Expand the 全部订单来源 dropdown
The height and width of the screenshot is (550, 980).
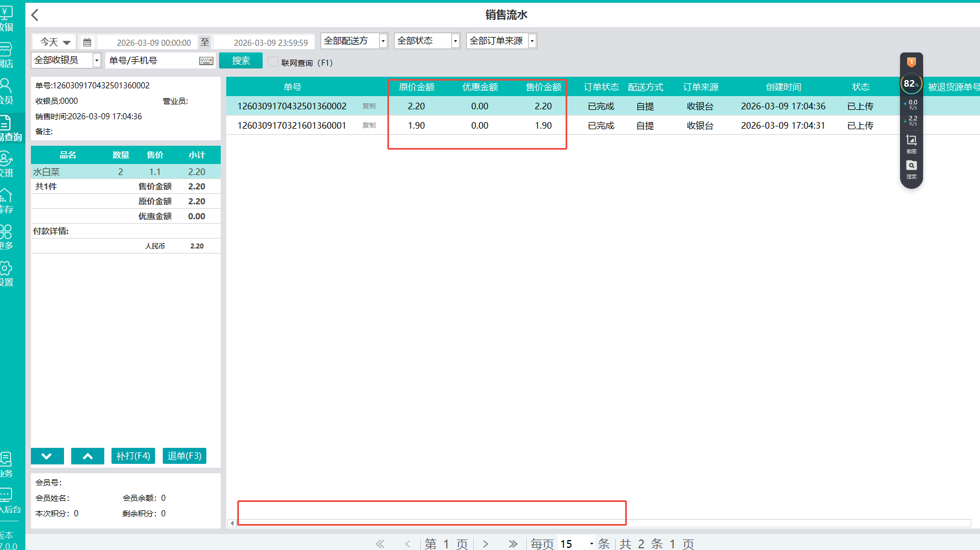point(502,41)
